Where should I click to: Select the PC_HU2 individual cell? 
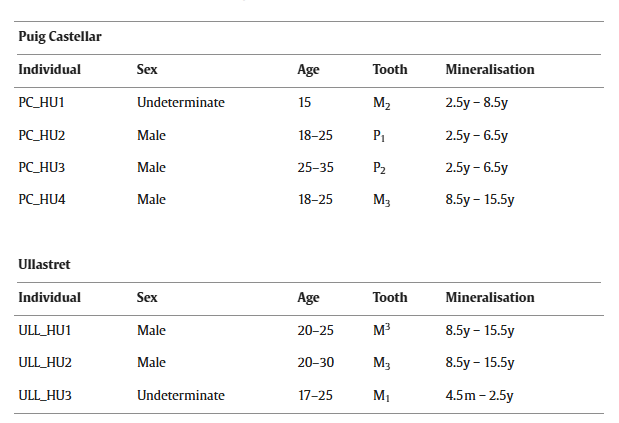point(41,135)
